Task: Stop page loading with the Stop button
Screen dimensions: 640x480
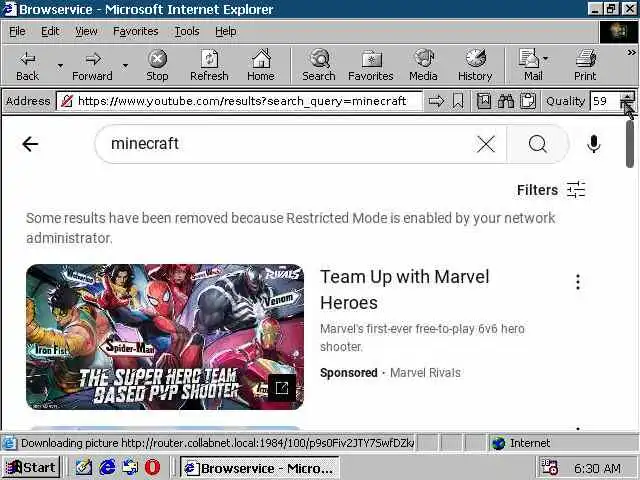Action: [157, 66]
